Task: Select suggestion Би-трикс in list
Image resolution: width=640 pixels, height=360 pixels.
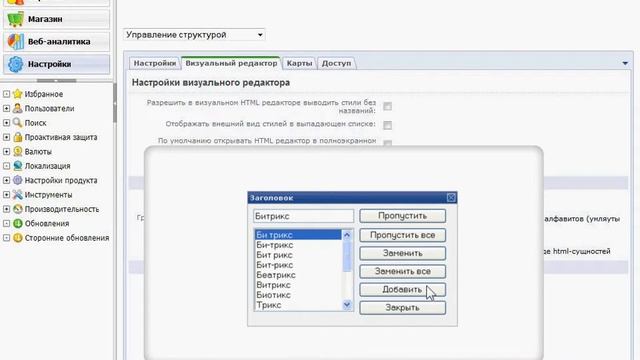Action: [x=298, y=245]
